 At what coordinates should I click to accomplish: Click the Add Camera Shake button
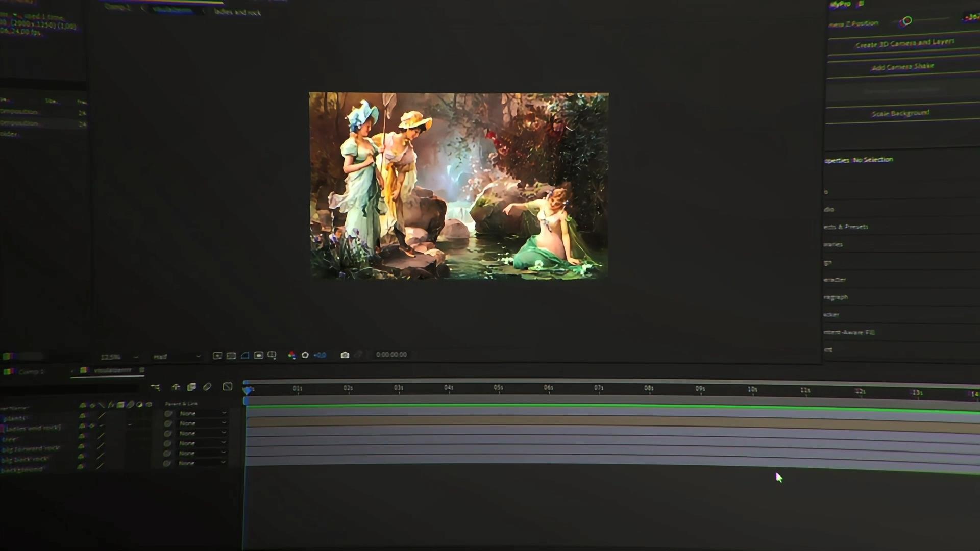tap(902, 67)
